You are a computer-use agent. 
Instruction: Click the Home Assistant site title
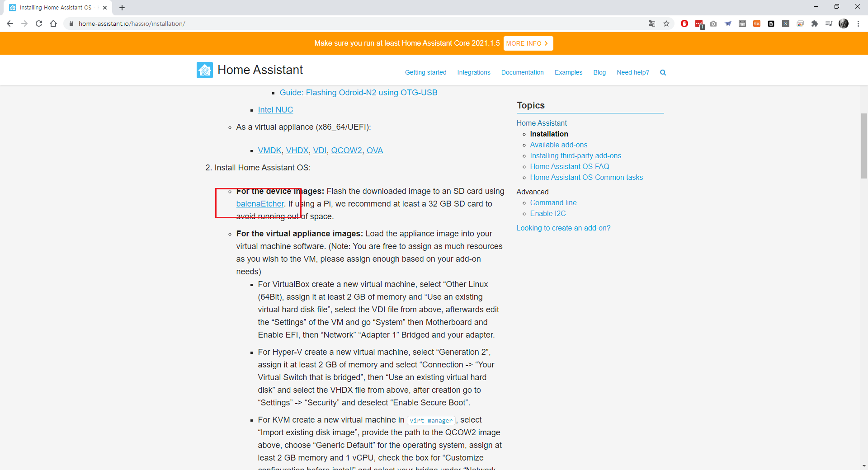point(260,70)
